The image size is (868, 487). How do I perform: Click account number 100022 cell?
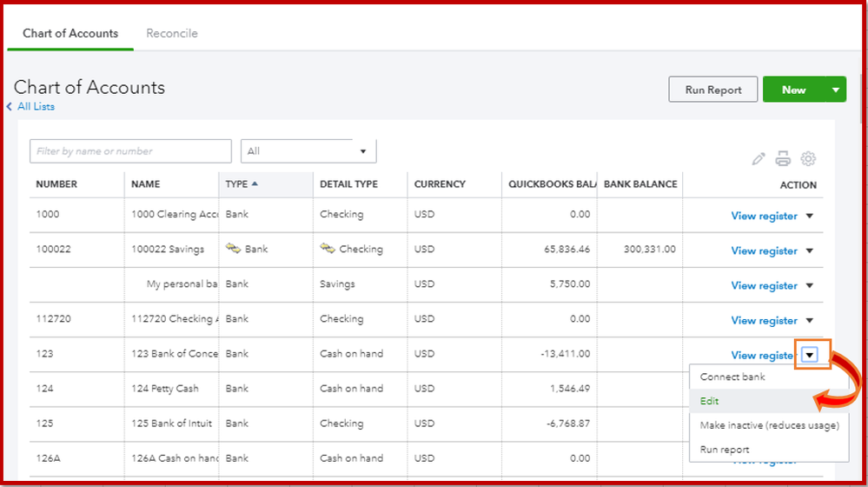coord(53,249)
